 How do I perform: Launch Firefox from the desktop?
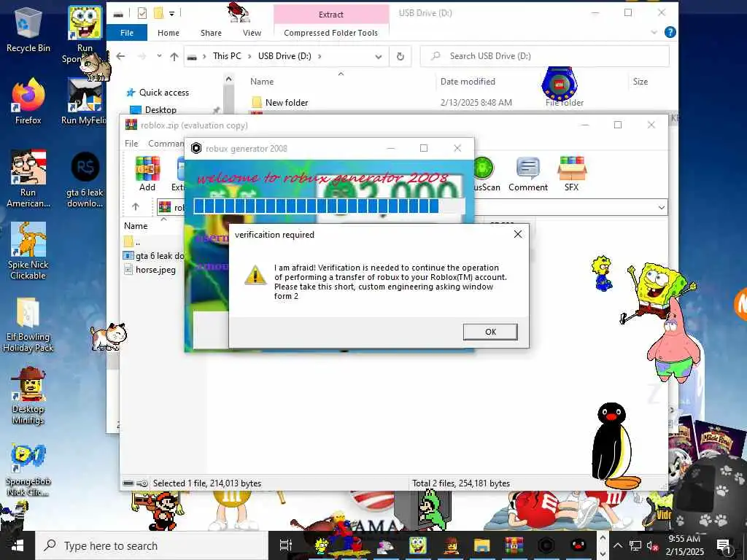(x=28, y=102)
